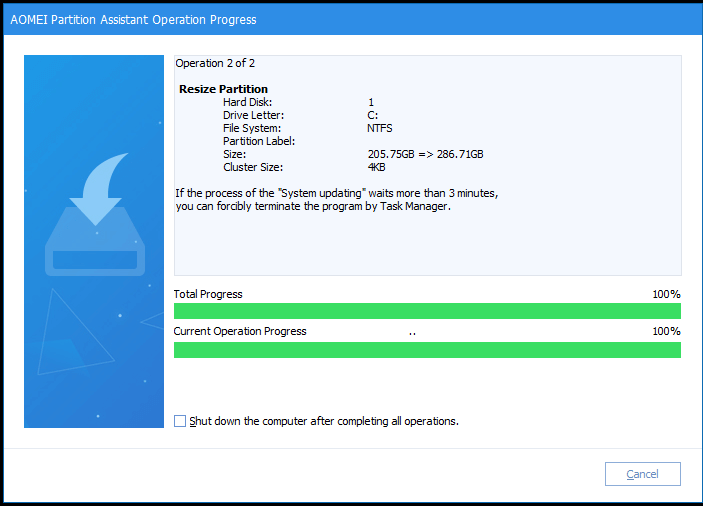Click the Current Operation Progress 100% value
703x506 pixels.
[x=666, y=331]
